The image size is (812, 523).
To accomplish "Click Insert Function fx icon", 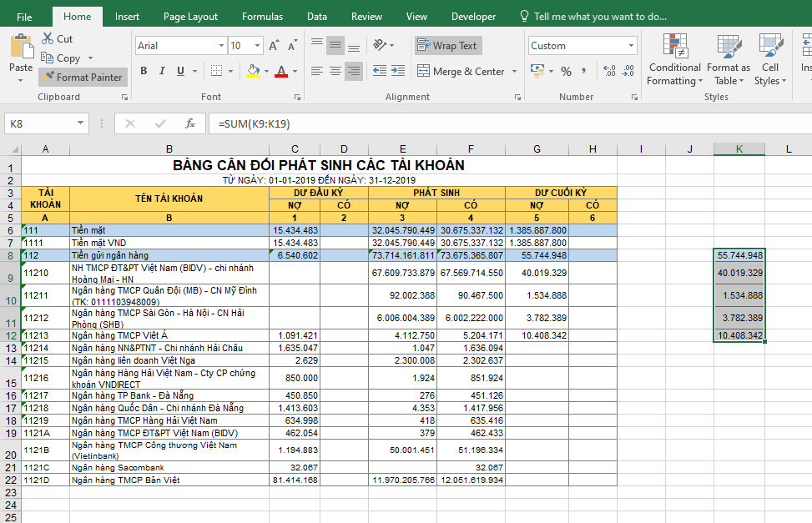I will coord(190,123).
